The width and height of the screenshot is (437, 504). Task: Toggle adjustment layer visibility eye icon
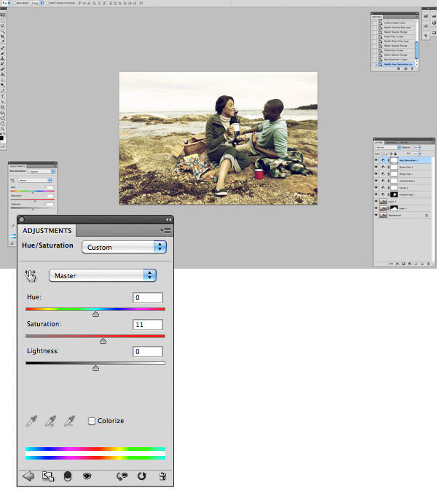click(x=87, y=476)
